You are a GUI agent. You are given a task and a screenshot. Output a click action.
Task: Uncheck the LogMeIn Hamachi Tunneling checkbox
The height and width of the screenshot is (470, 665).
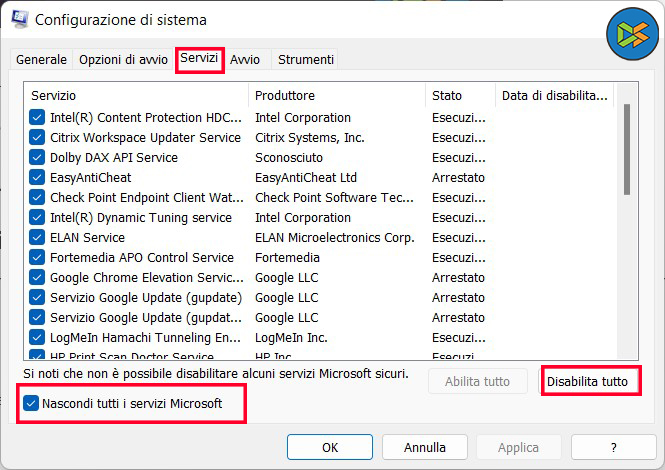37,337
